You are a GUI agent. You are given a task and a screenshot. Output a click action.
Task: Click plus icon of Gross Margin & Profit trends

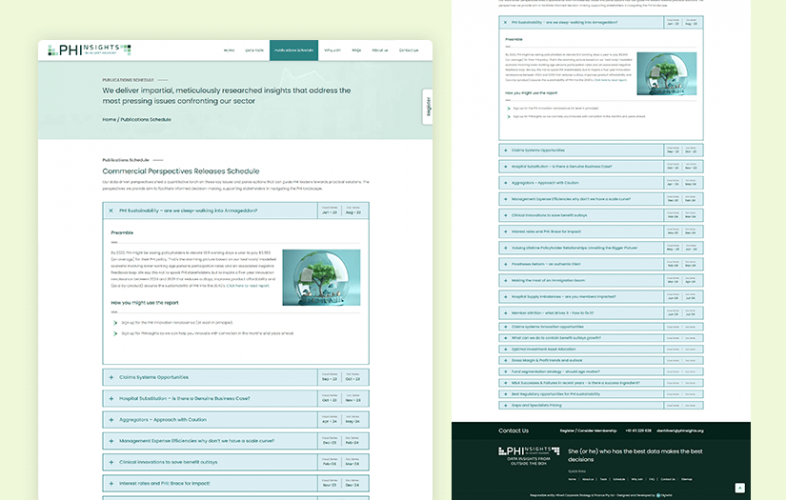pyautogui.click(x=505, y=361)
